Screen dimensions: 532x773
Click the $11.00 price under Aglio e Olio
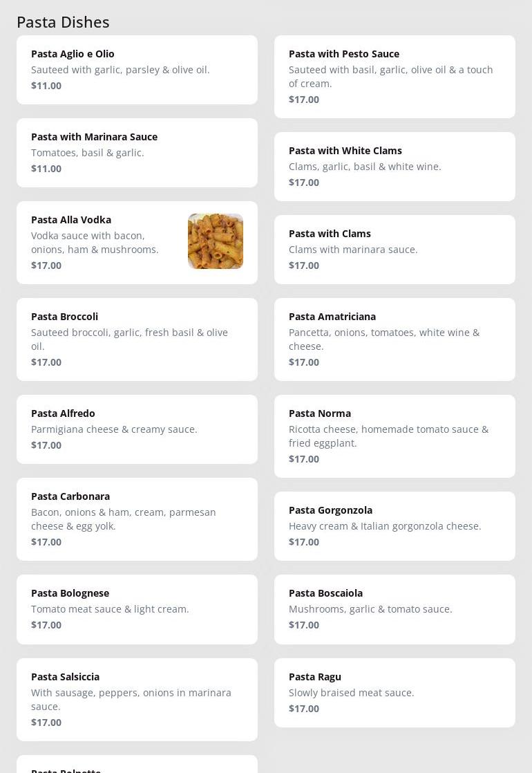(x=46, y=86)
